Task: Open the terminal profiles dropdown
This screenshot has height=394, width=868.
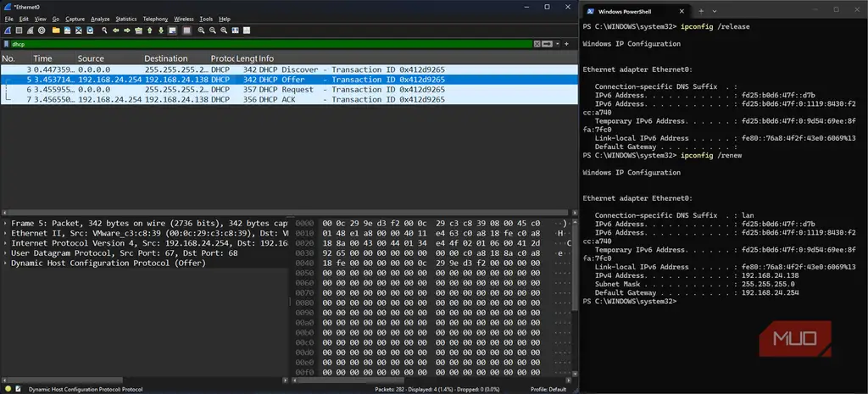Action: [x=714, y=11]
